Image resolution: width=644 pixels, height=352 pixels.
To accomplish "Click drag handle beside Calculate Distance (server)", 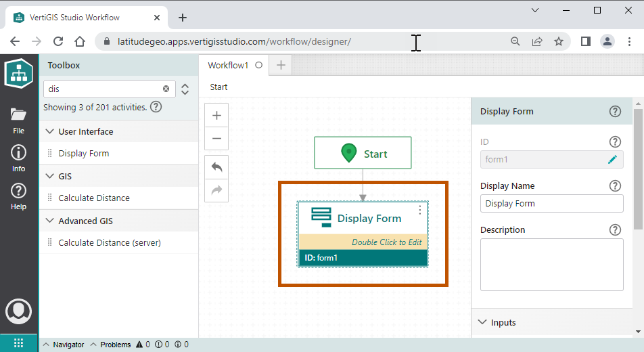I will (49, 242).
